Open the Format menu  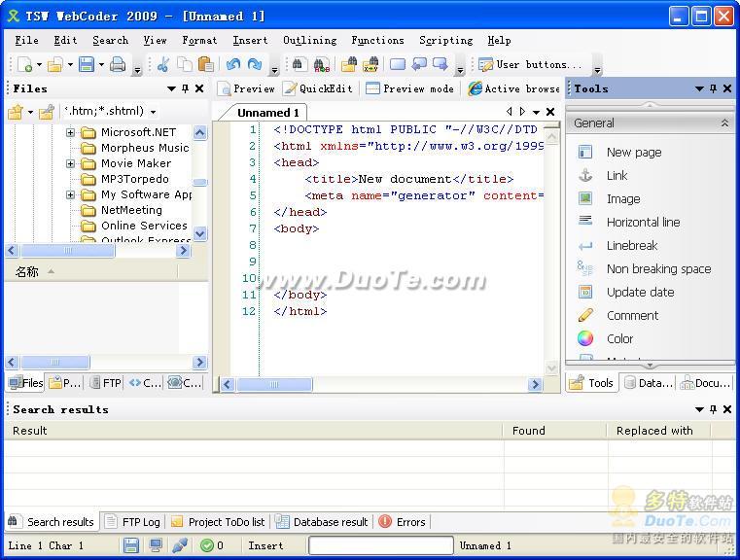(x=199, y=41)
